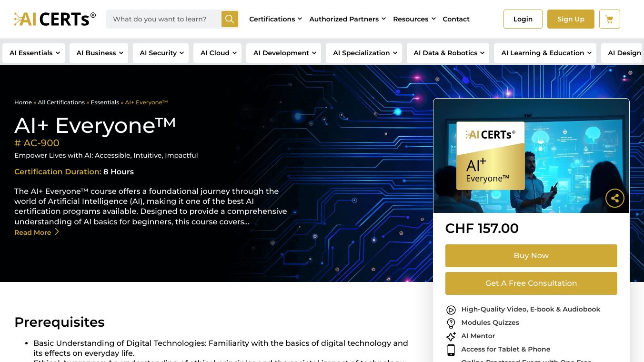Click the All Certifications breadcrumb
The image size is (644, 362).
point(61,102)
